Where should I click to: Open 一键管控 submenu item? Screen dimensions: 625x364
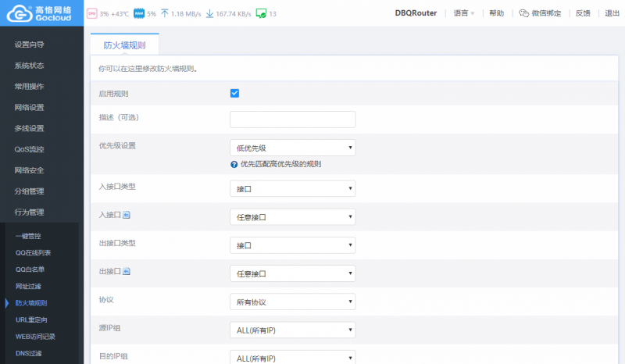(28, 236)
